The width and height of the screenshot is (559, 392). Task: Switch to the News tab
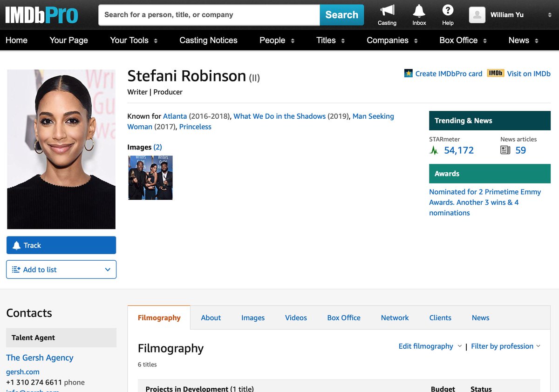(x=480, y=318)
